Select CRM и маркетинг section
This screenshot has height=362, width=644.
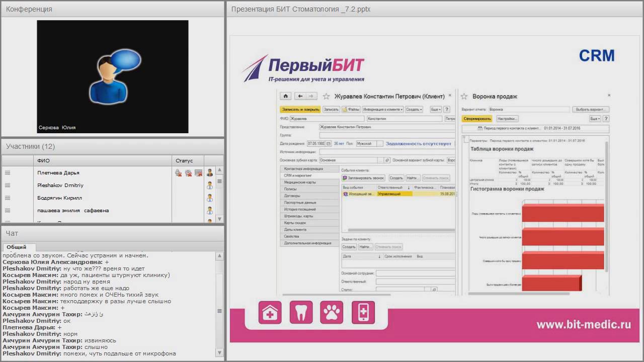click(x=309, y=175)
